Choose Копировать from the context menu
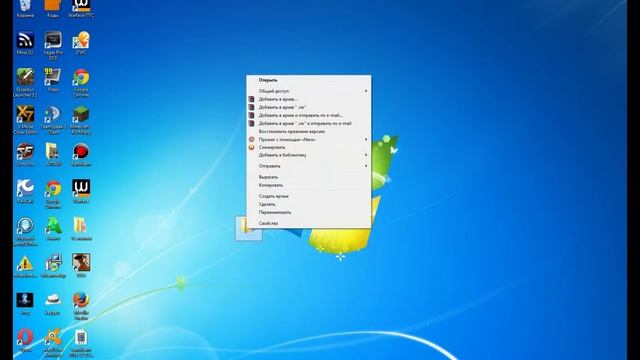Screen dimensions: 640x360 tap(309, 185)
